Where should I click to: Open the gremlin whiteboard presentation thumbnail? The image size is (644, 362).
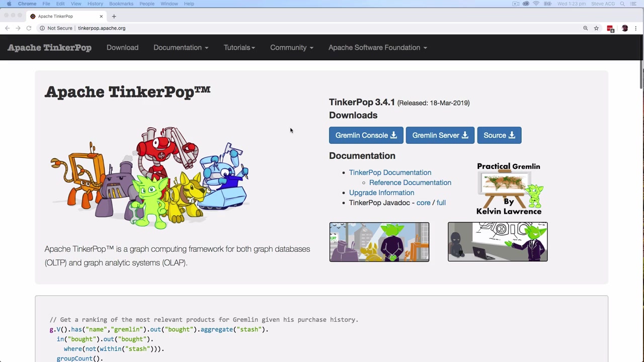click(x=498, y=242)
